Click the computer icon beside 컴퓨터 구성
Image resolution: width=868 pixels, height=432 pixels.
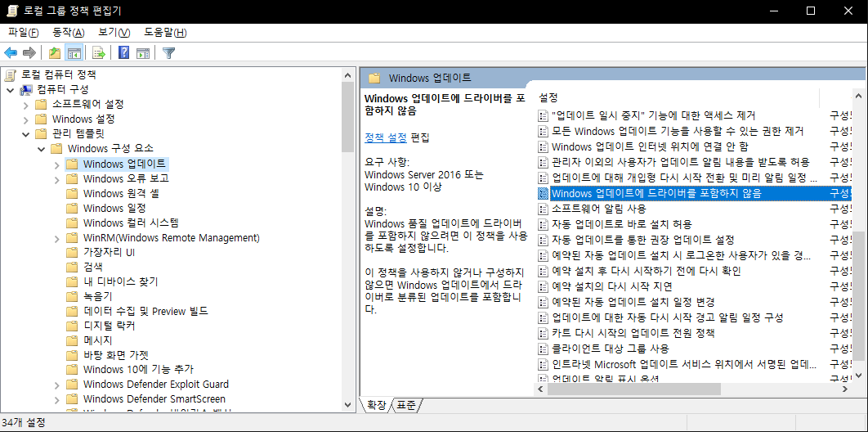pos(26,89)
